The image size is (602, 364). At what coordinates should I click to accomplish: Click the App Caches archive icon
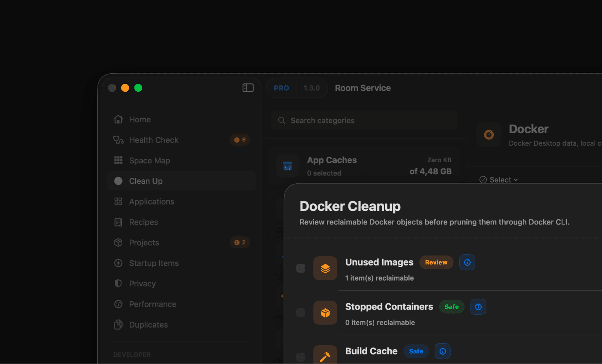(288, 166)
